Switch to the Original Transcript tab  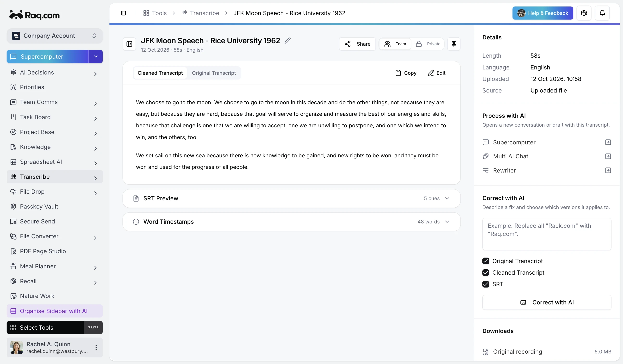214,73
